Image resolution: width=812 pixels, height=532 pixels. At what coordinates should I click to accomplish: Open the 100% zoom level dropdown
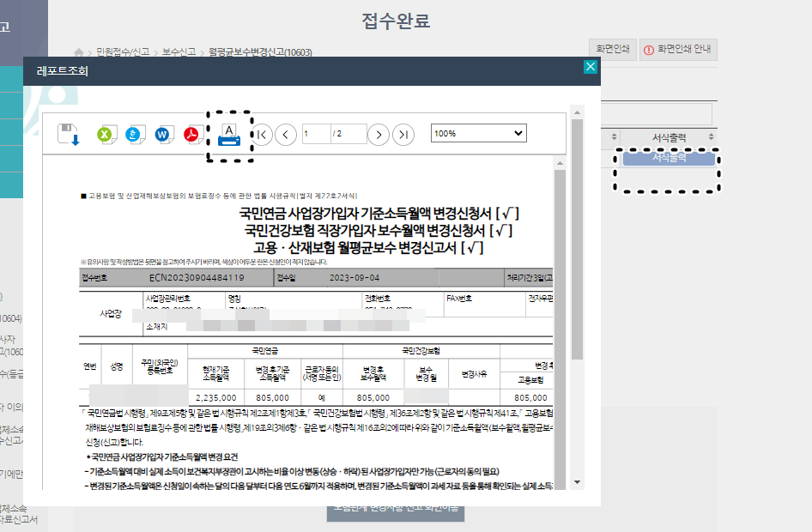(478, 133)
